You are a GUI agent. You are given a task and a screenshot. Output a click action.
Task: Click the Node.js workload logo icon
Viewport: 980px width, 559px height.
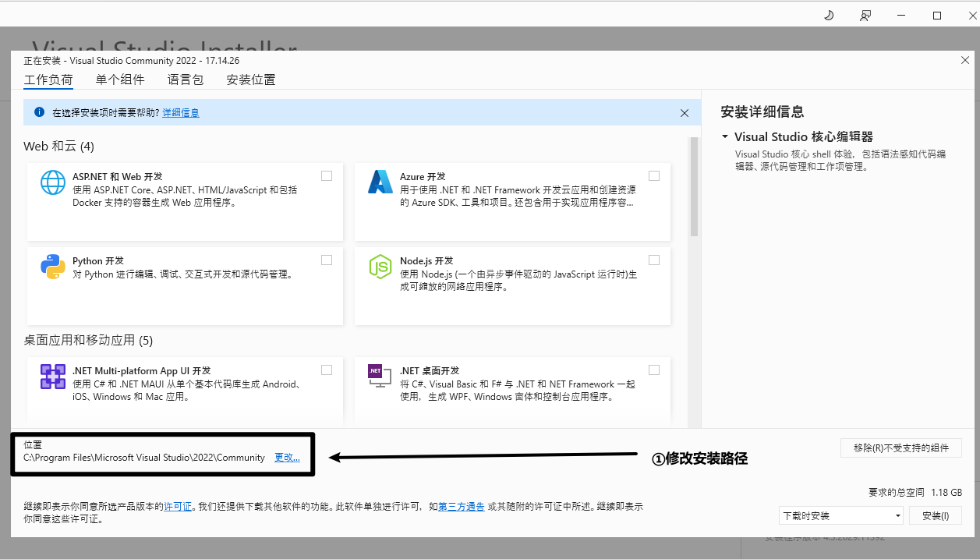coord(380,267)
